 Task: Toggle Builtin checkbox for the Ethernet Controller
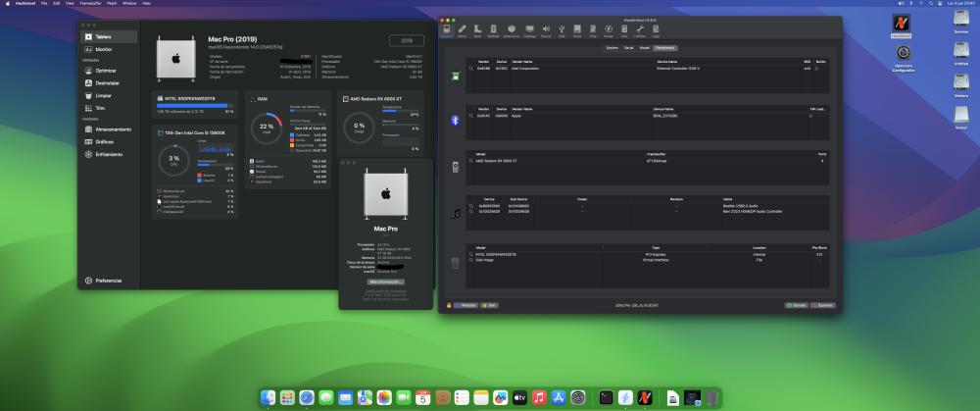pyautogui.click(x=816, y=69)
